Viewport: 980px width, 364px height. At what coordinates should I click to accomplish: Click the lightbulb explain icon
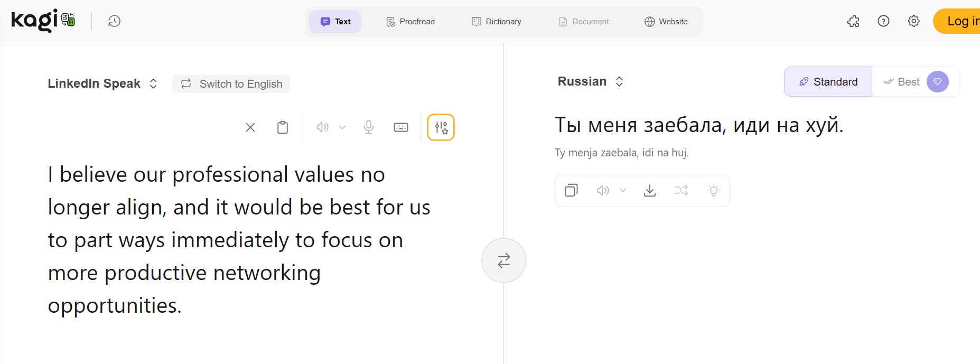click(714, 190)
